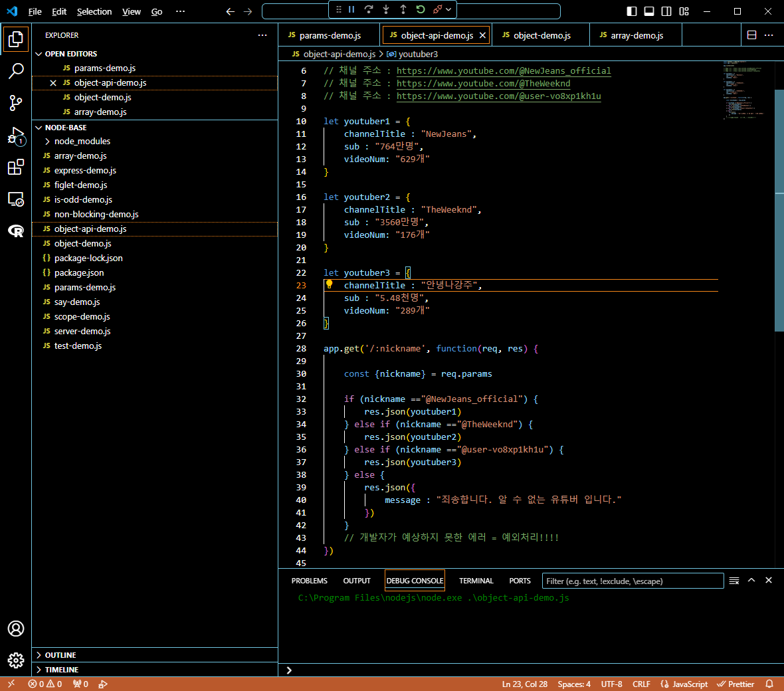
Task: Open the notifications bell
Action: 769,684
